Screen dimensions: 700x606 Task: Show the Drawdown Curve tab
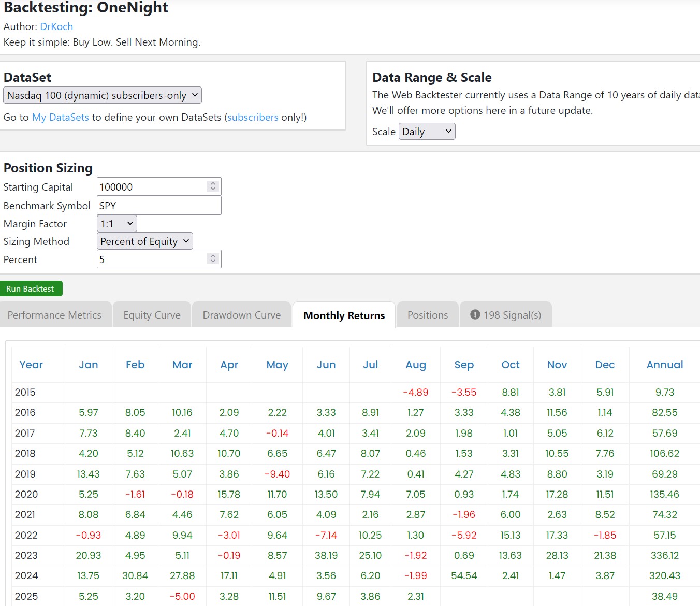click(241, 315)
